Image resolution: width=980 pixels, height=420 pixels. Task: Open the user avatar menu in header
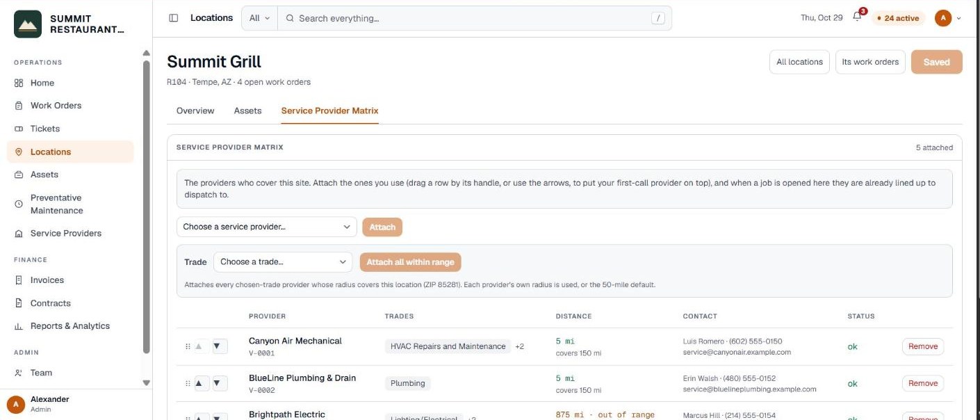948,18
